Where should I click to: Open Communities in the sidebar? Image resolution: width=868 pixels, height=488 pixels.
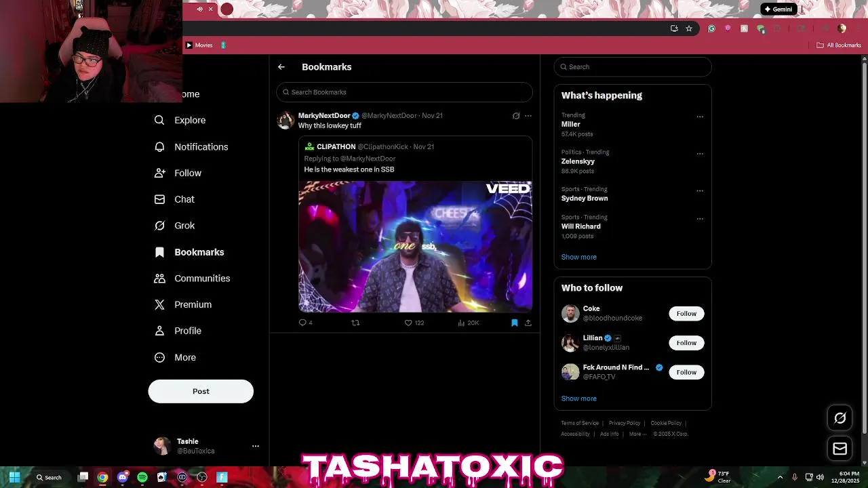[x=193, y=279]
